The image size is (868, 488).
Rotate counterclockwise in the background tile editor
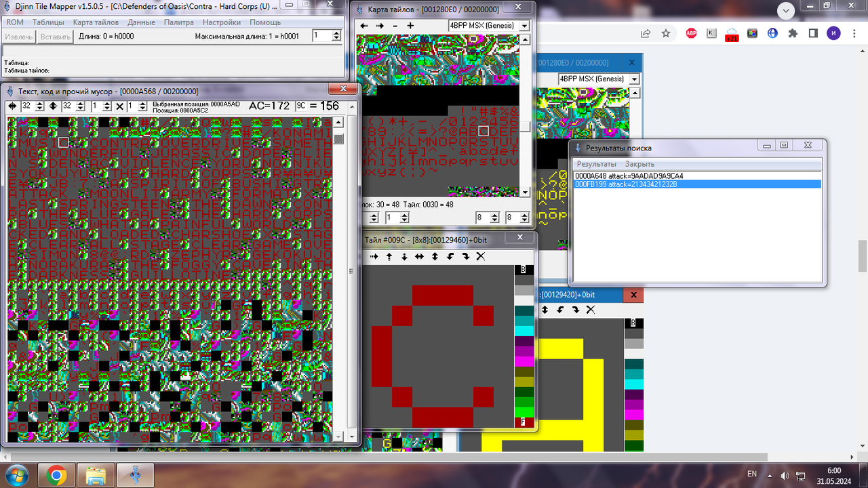click(x=560, y=310)
